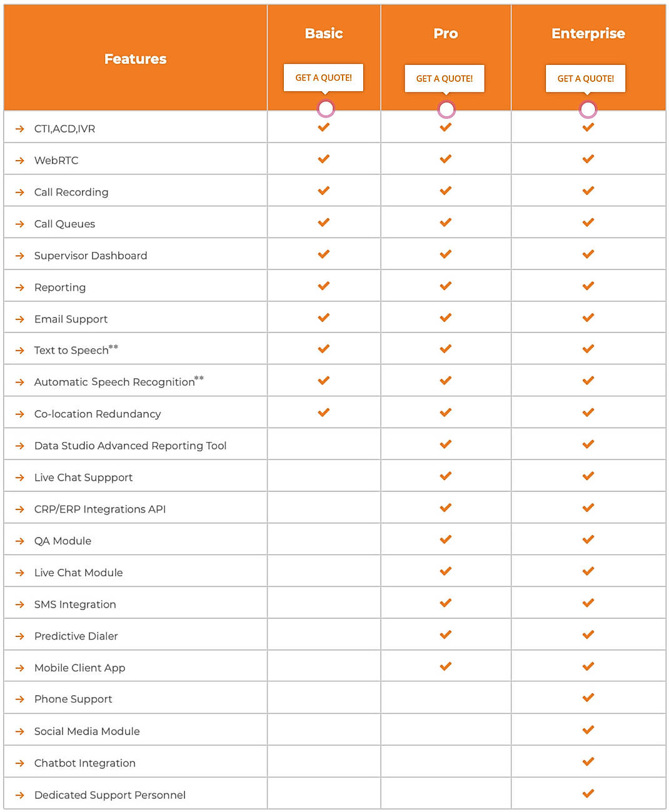Click GET A QUOTE under Pro
The width and height of the screenshot is (669, 812).
[445, 78]
